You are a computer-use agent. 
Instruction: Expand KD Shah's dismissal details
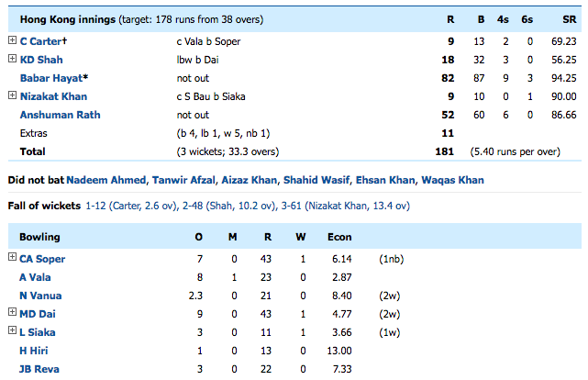(x=11, y=59)
